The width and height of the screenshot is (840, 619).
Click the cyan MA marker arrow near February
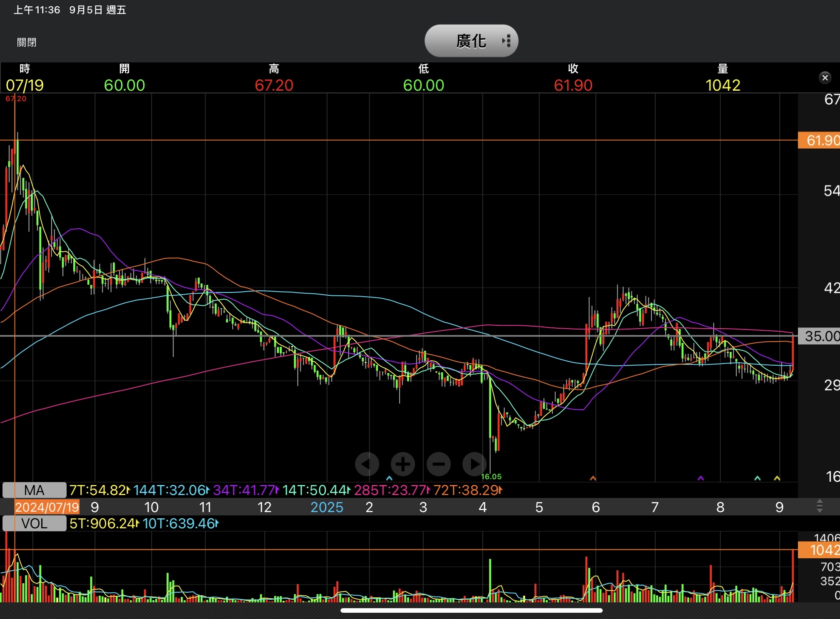tap(389, 478)
